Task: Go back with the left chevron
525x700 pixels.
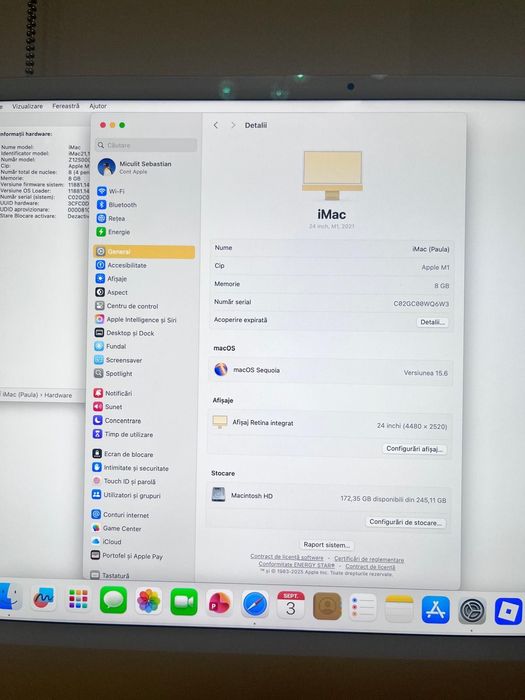Action: [x=216, y=125]
